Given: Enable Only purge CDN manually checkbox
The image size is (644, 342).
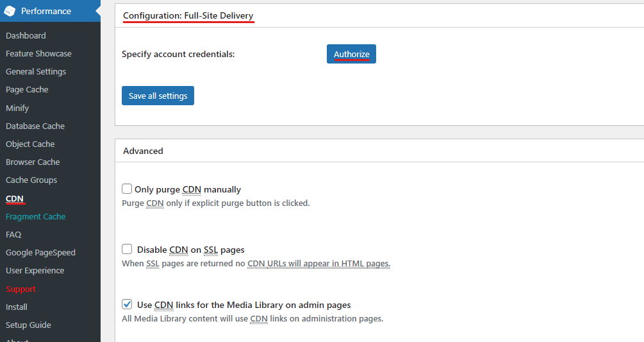Looking at the screenshot, I should [127, 189].
